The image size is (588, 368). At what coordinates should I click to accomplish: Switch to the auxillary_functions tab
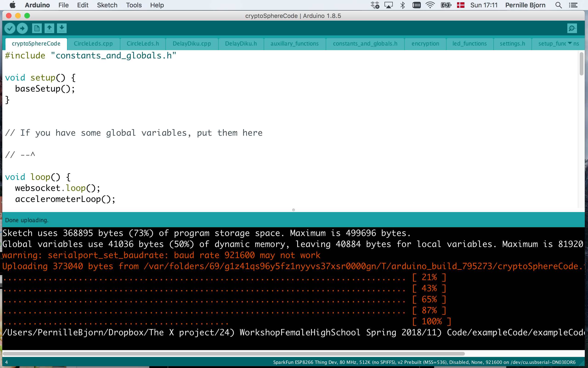pos(294,44)
